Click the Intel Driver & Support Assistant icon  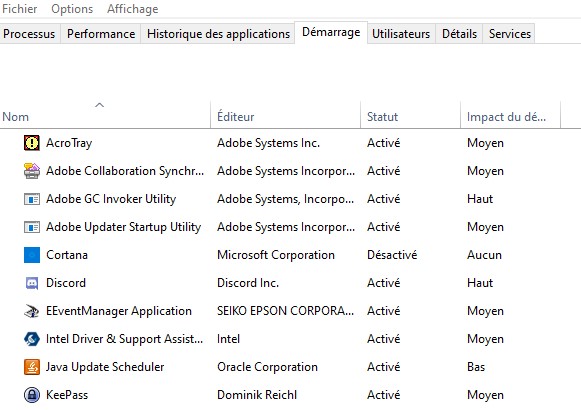pyautogui.click(x=31, y=339)
